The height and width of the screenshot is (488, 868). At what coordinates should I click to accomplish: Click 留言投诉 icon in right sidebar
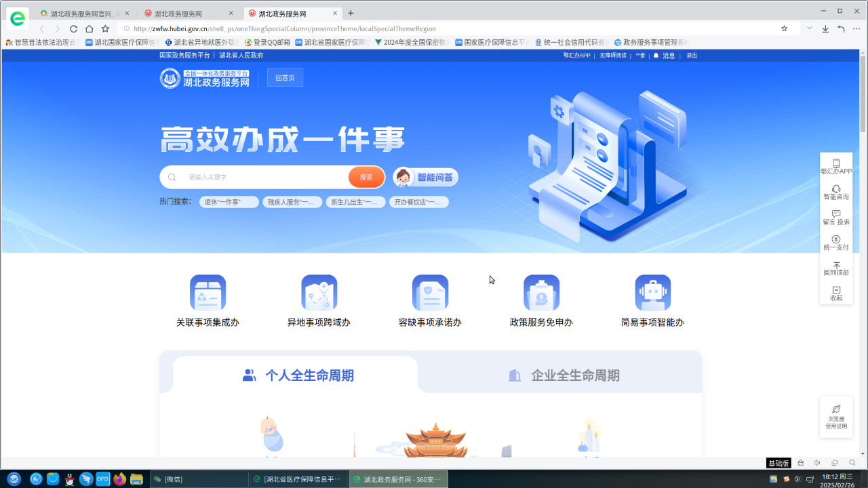click(x=836, y=214)
